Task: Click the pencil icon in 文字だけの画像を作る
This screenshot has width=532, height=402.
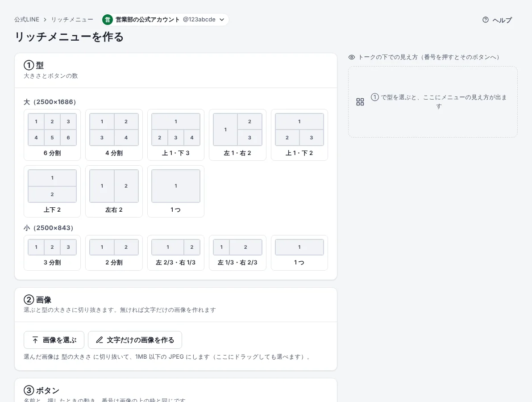Action: click(100, 340)
